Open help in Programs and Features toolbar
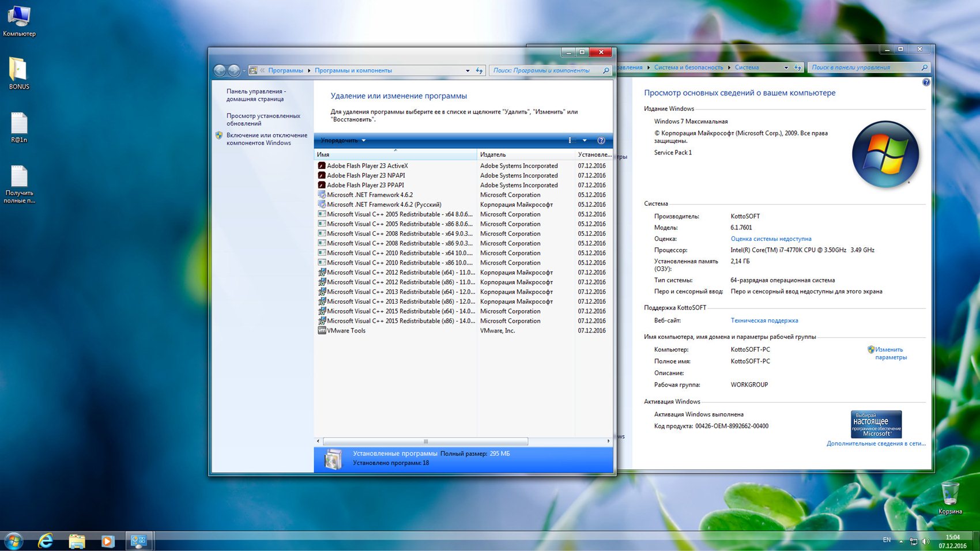The height and width of the screenshot is (551, 980). (601, 140)
